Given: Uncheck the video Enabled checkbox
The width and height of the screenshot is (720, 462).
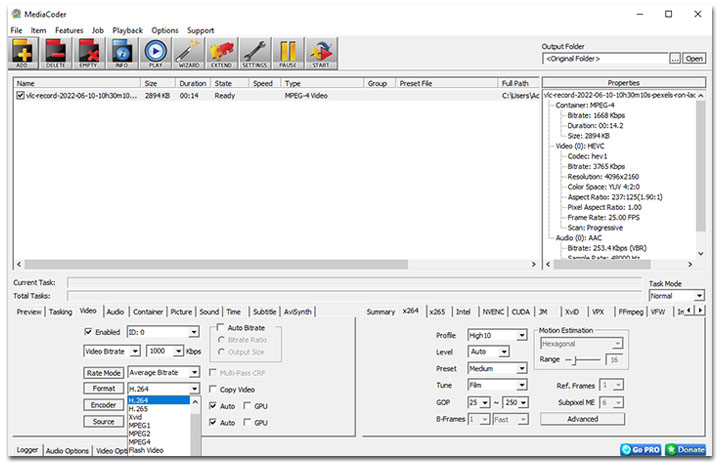Looking at the screenshot, I should 89,332.
